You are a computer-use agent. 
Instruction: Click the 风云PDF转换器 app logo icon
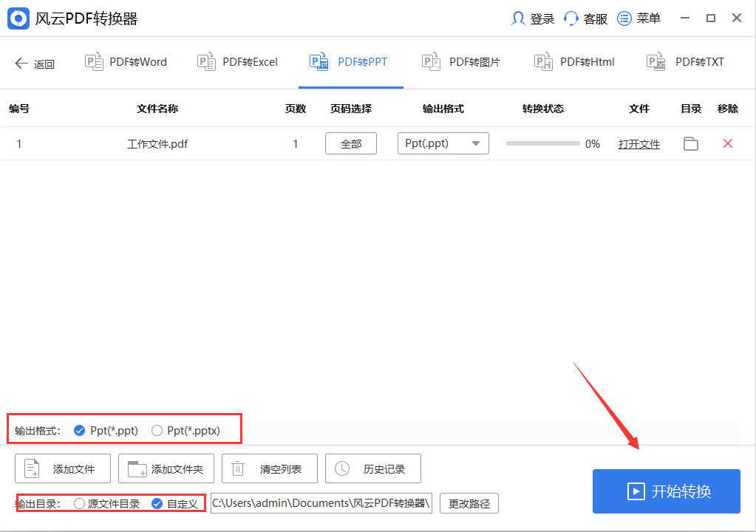click(18, 18)
